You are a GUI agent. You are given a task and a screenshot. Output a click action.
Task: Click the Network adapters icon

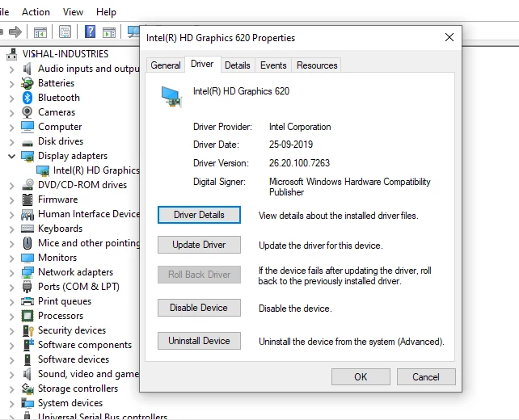pyautogui.click(x=27, y=272)
